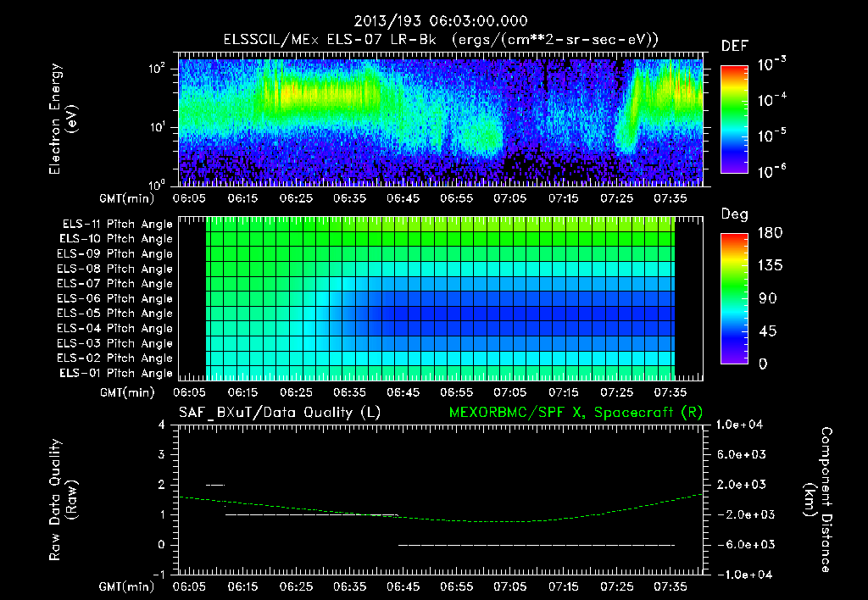Click the DEF rainbow color bar
This screenshot has height=600, width=868.
coord(734,119)
